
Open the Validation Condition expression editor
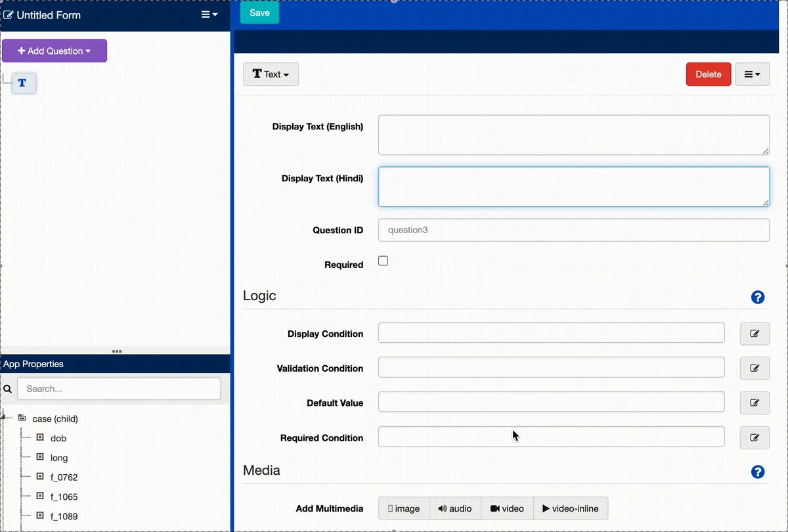click(x=755, y=368)
